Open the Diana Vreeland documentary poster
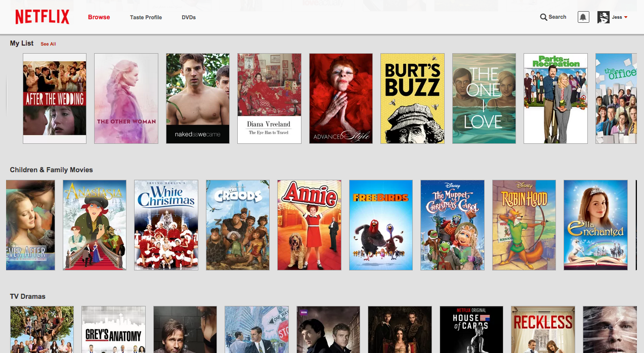 269,99
